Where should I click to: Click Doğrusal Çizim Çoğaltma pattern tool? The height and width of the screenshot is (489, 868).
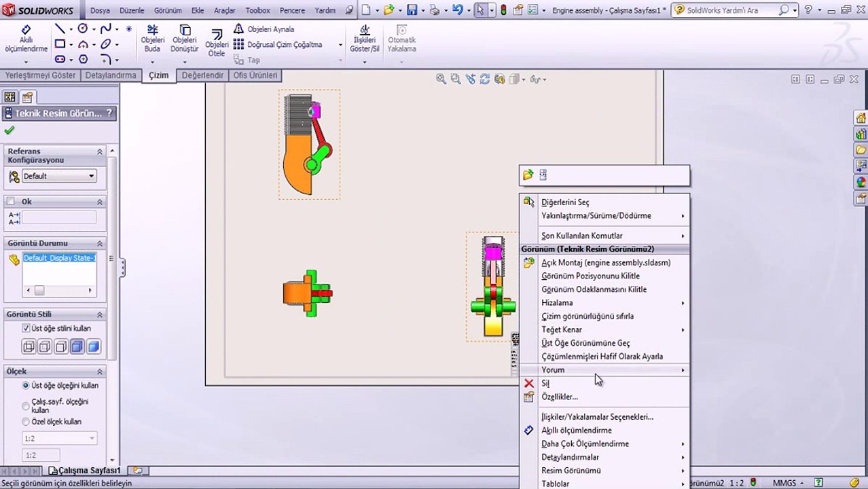tap(278, 45)
